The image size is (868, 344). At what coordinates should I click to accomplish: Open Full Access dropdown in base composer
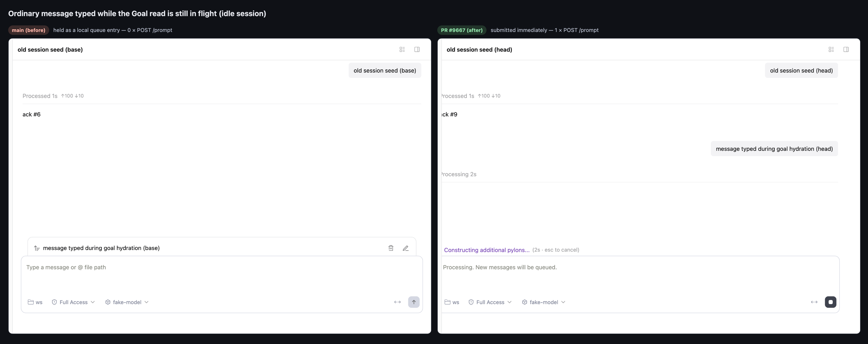pos(73,302)
